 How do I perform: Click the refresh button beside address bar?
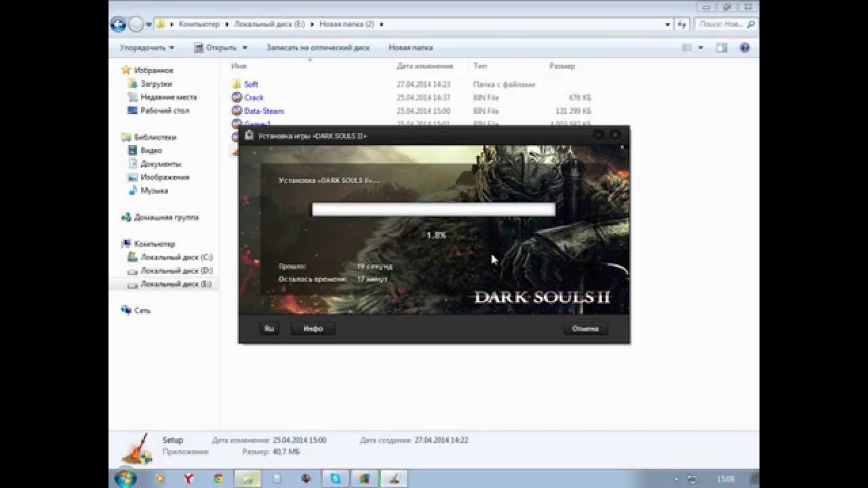(x=683, y=24)
